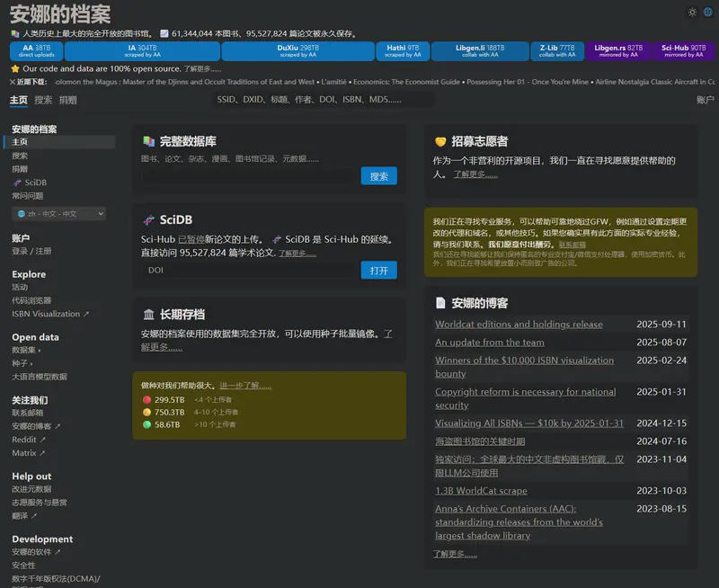Click the globe language icon at top right
Viewport: 719px width, 588px height.
707,12
